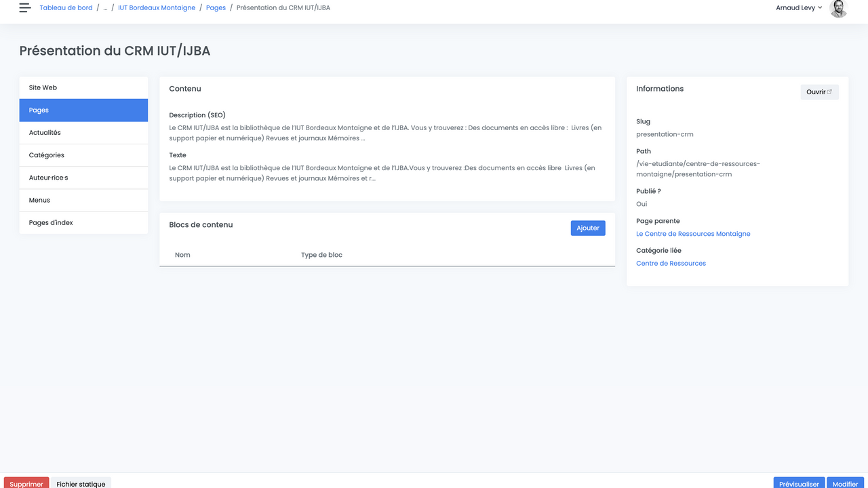Select Site Web in sidebar

83,87
